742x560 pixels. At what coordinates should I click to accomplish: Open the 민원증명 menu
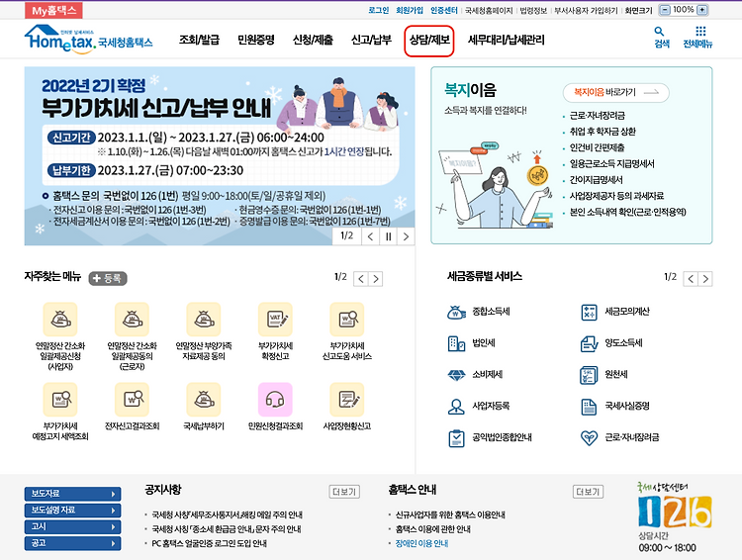point(256,41)
